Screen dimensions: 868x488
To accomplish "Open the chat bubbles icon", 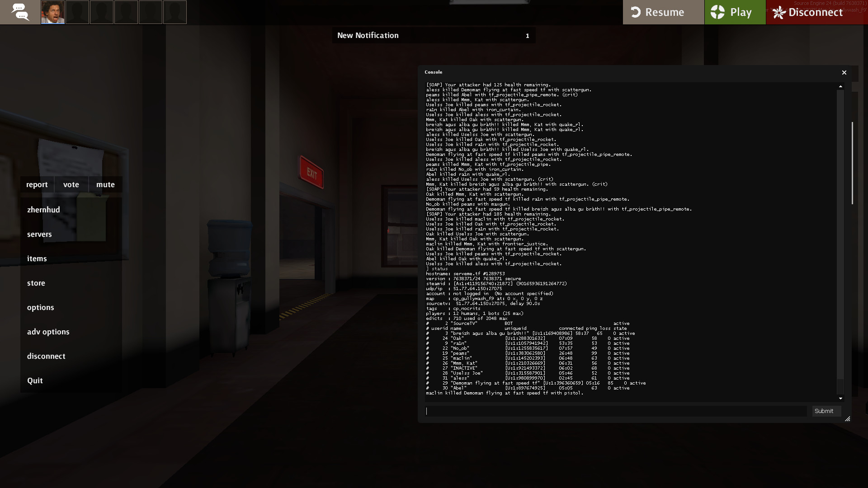I will coord(20,12).
